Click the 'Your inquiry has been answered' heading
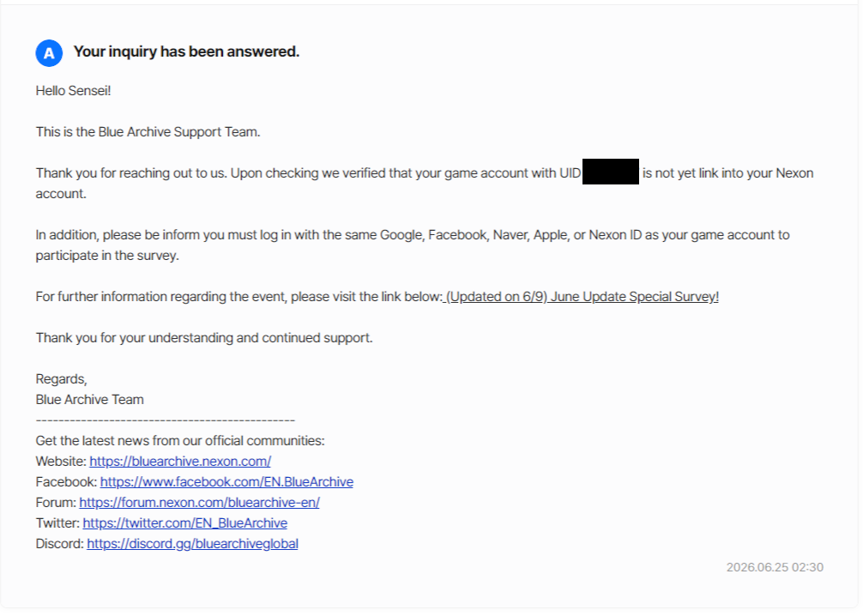This screenshot has width=863, height=616. 186,51
